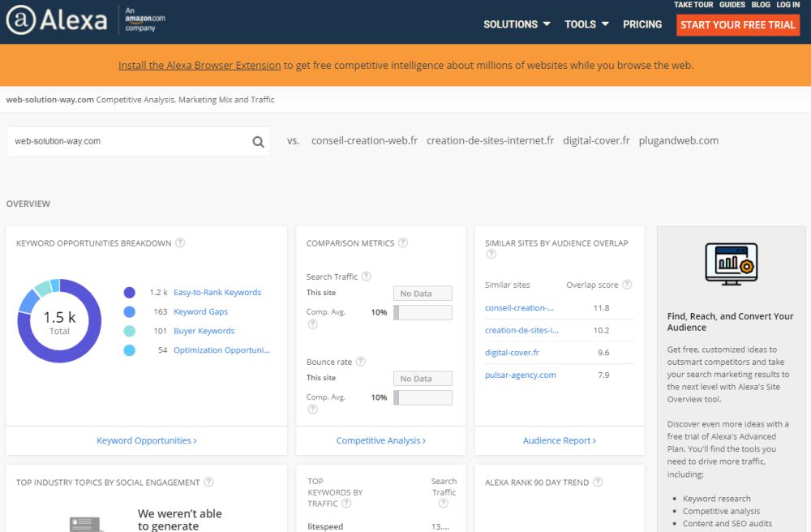Click the 7.9 overlap score value
This screenshot has width=811, height=532.
tap(603, 375)
